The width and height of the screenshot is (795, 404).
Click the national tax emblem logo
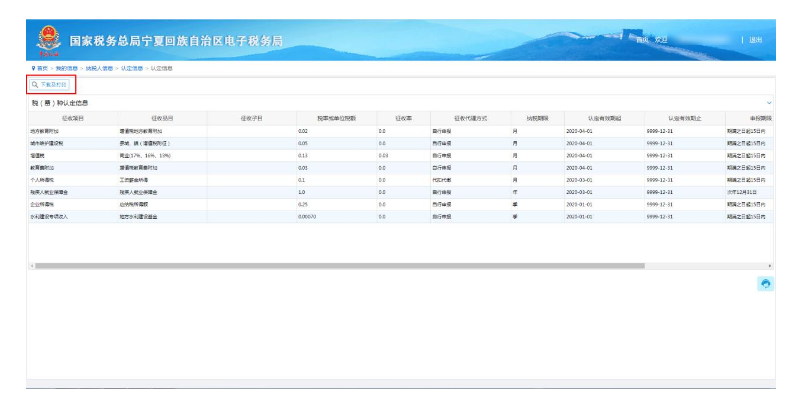[x=49, y=40]
